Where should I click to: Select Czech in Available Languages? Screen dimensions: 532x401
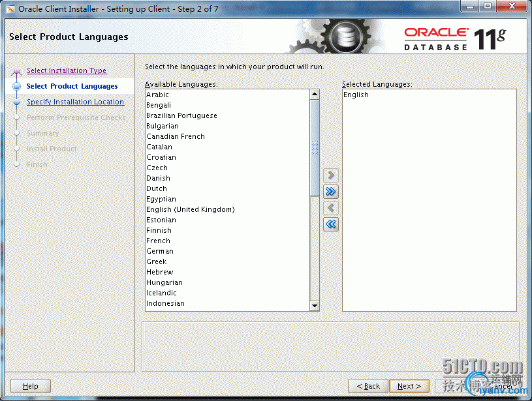pos(227,168)
